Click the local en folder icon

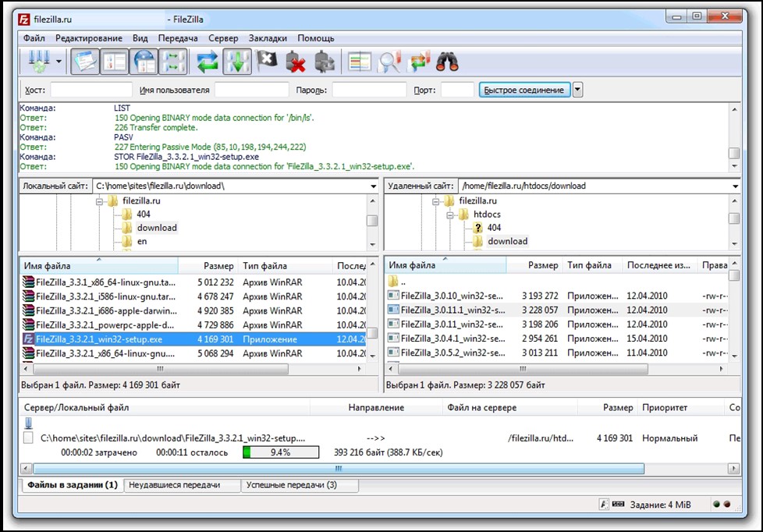coord(127,241)
